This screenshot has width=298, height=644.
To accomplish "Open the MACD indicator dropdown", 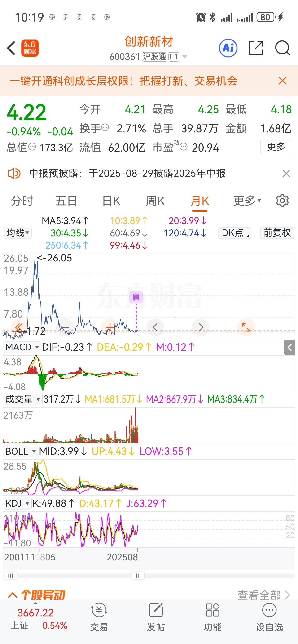I will coord(22,347).
